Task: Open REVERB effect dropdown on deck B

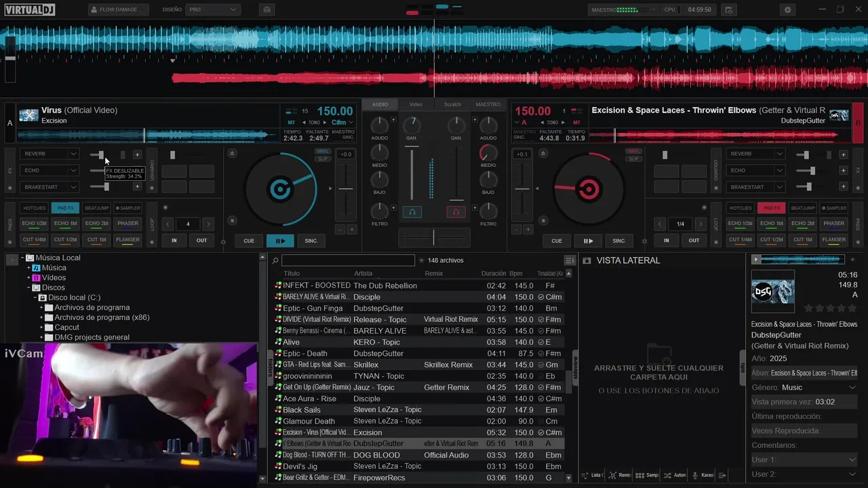Action: click(780, 154)
